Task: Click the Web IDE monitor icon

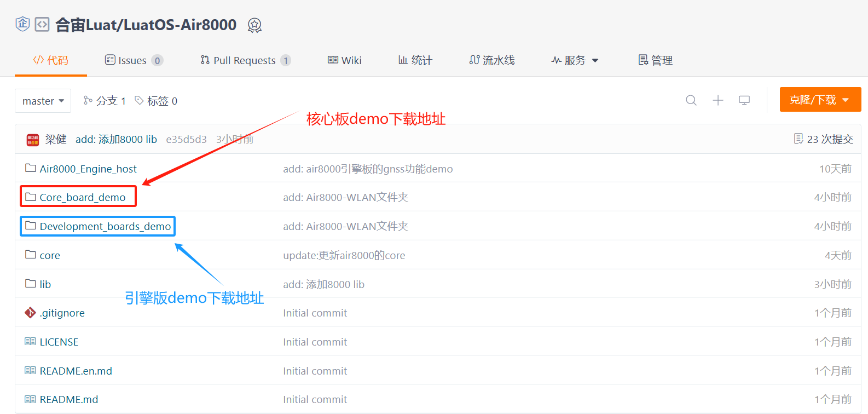Action: click(x=744, y=100)
